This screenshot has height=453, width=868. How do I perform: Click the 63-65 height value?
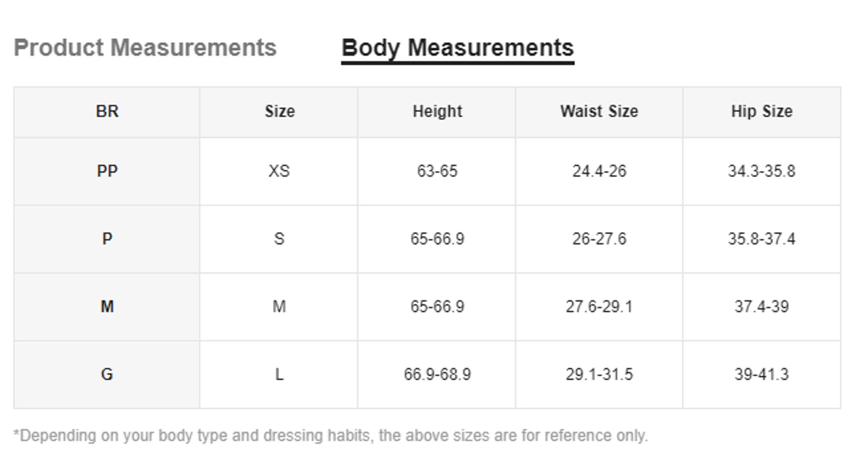(437, 171)
